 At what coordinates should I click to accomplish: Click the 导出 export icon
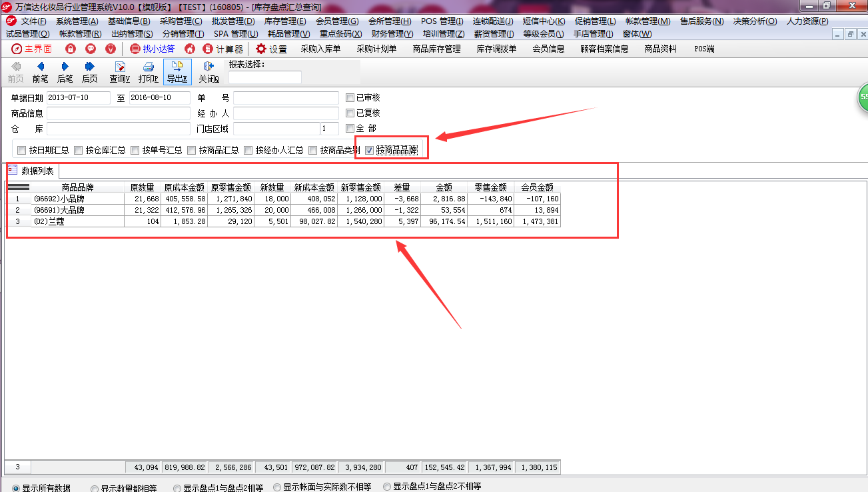pyautogui.click(x=177, y=72)
